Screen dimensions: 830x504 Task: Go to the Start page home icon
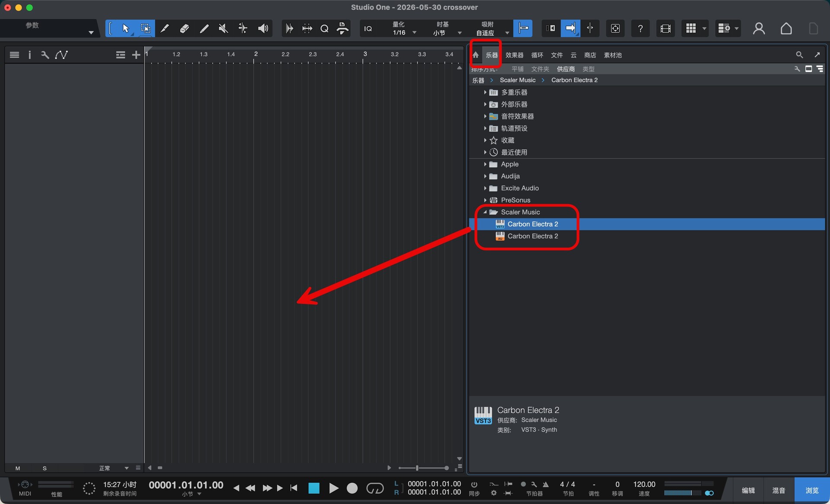tap(786, 29)
